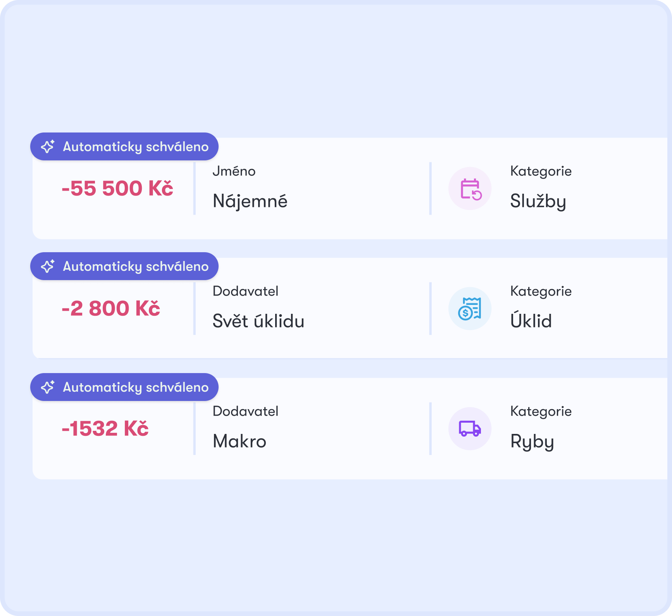Click the -2 800 Kč amount
672x616 pixels.
[111, 308]
